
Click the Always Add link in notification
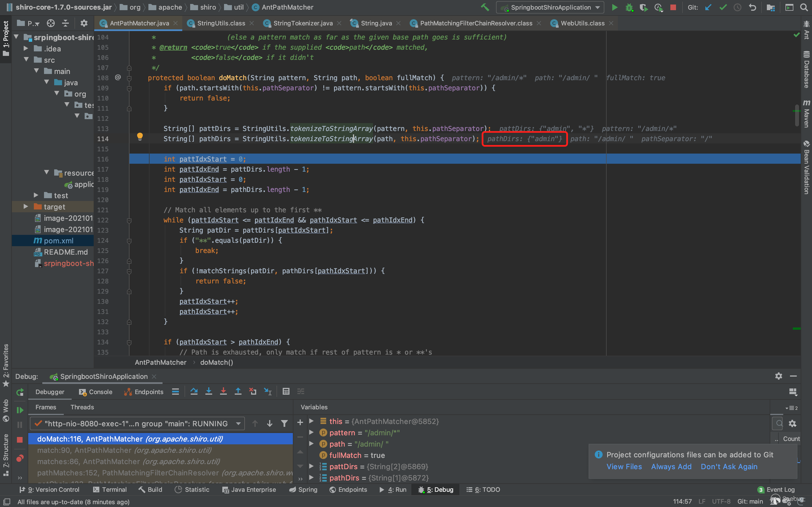[x=671, y=466]
